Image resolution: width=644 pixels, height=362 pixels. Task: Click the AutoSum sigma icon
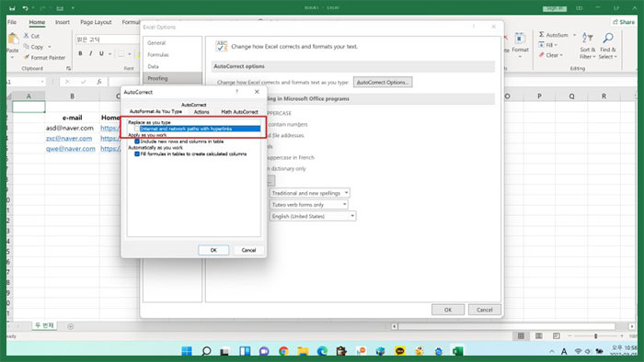coord(541,35)
